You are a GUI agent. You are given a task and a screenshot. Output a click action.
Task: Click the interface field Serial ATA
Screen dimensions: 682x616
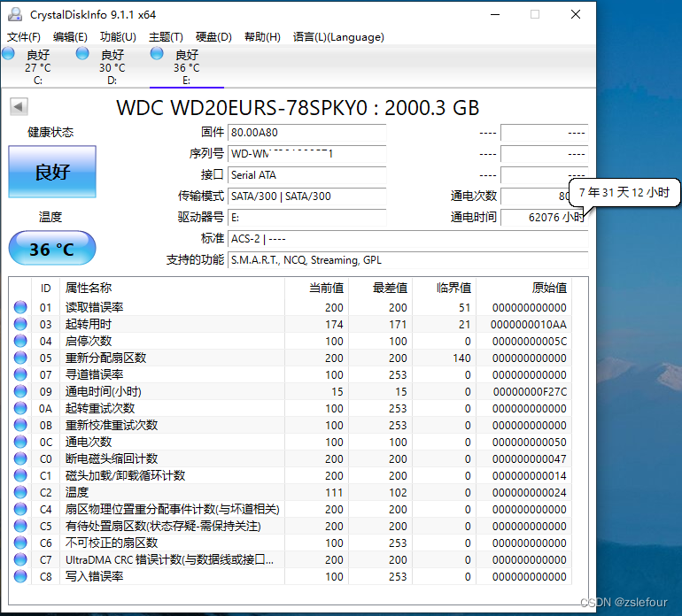[306, 175]
